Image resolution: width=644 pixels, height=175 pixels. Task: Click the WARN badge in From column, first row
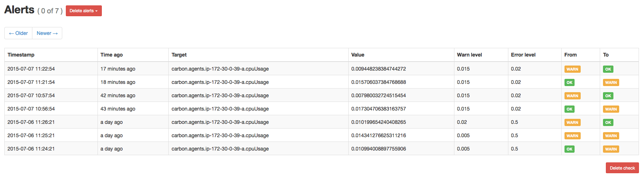[572, 69]
